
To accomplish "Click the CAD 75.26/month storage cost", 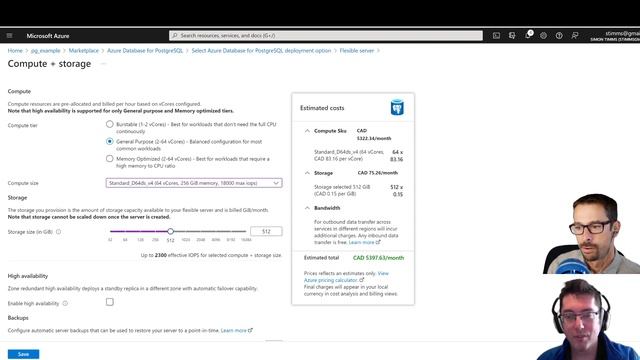I will click(378, 173).
